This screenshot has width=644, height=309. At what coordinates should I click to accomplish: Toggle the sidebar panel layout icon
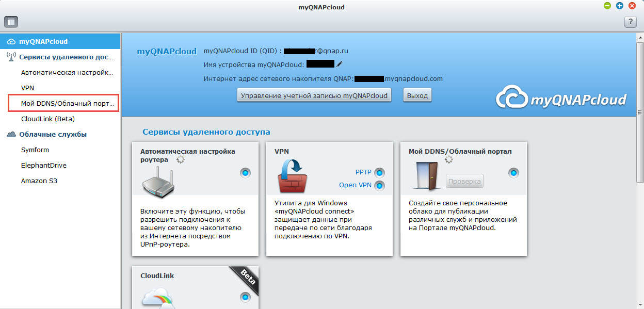pyautogui.click(x=11, y=22)
